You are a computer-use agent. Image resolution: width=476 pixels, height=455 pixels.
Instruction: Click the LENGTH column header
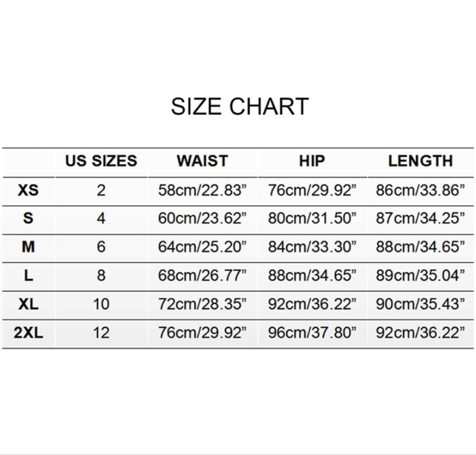click(x=420, y=161)
